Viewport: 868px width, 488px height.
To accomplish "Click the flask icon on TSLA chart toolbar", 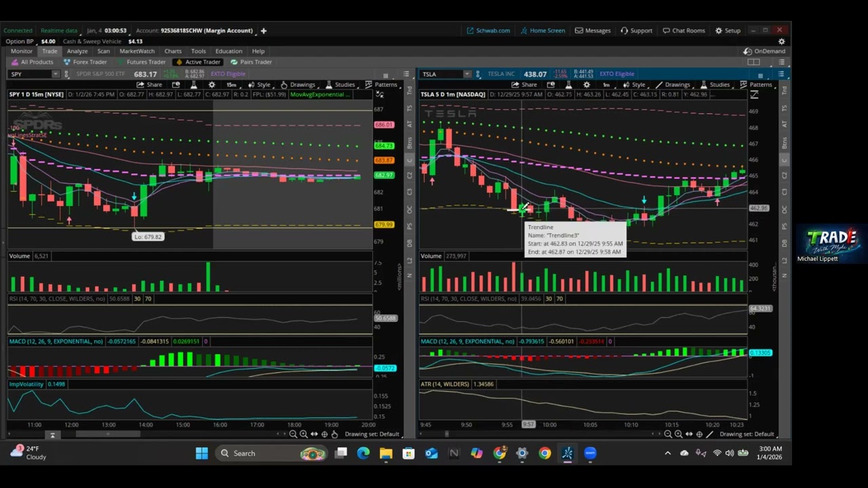I will (x=568, y=85).
